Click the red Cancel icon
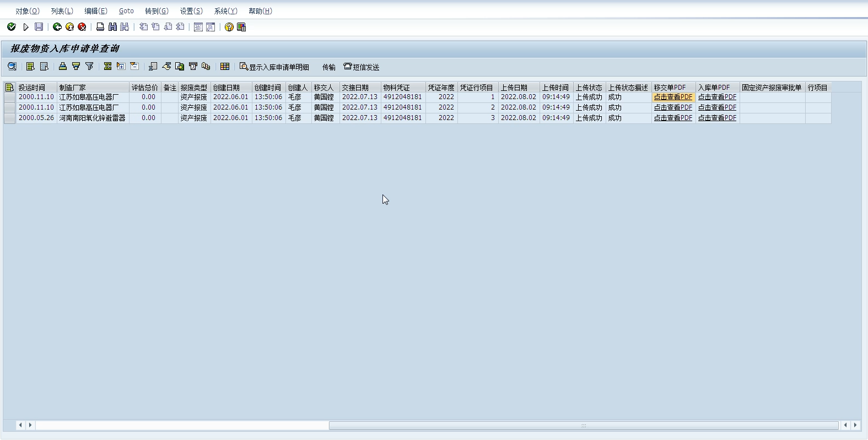 click(x=82, y=27)
